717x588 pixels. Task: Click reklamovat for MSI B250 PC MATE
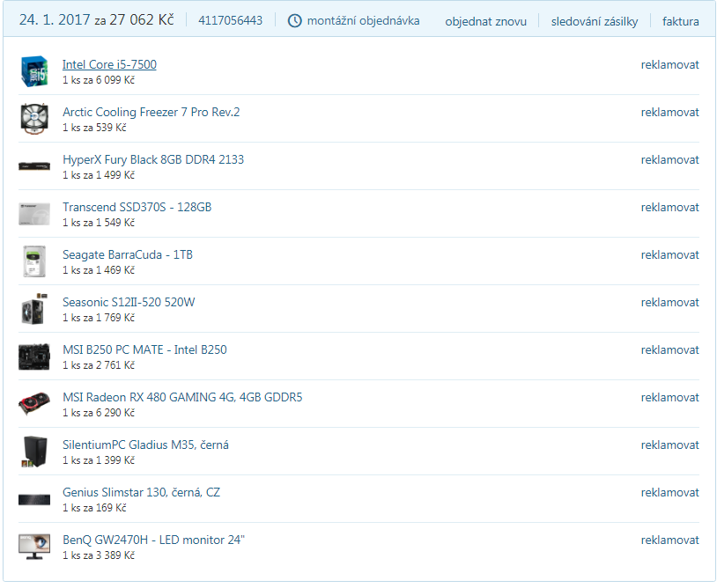(670, 350)
